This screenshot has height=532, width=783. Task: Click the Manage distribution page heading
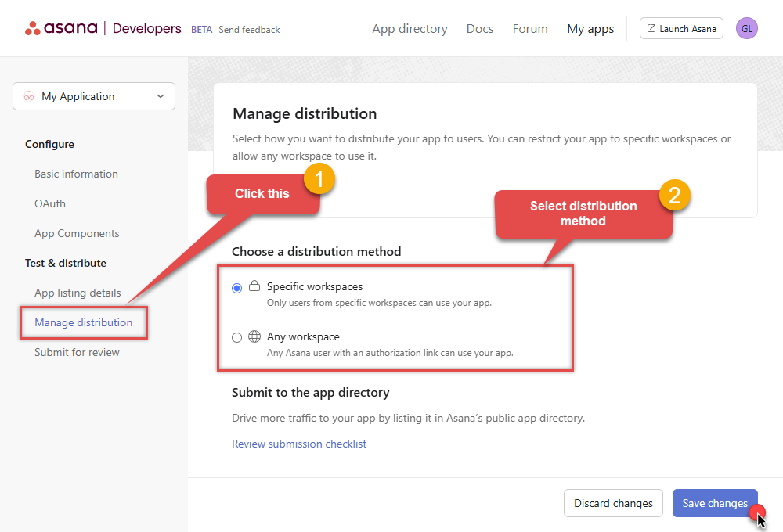(x=305, y=113)
